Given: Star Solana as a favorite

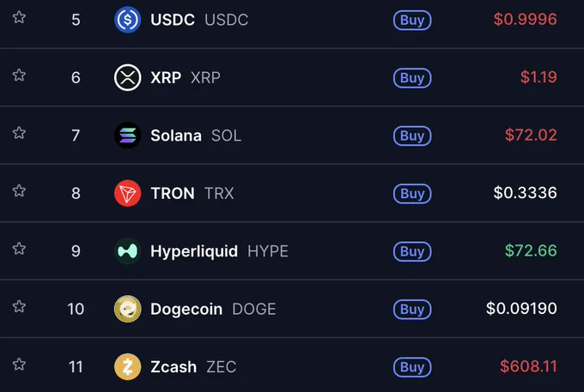Looking at the screenshot, I should [x=19, y=133].
